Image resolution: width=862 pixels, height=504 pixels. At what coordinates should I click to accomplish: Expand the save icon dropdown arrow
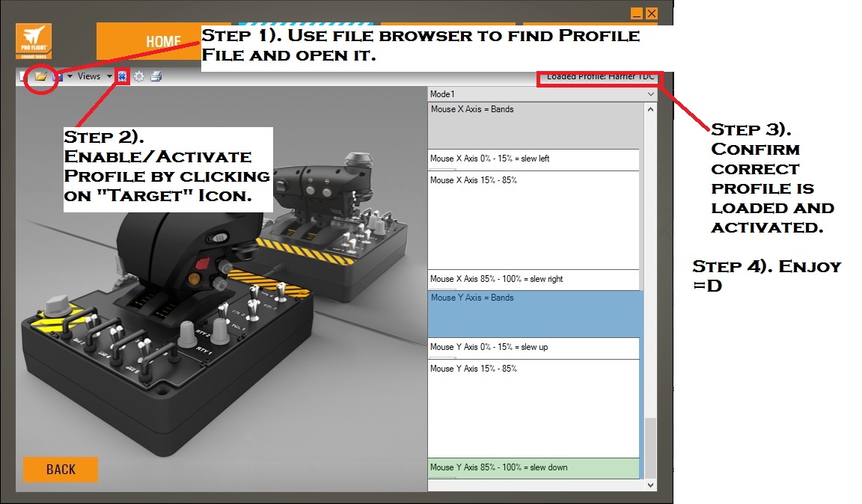click(70, 76)
